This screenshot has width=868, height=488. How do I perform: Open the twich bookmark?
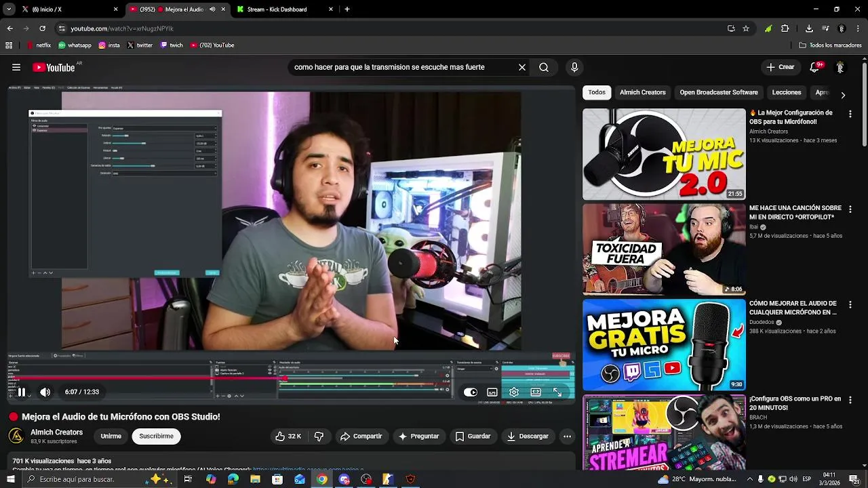(x=172, y=45)
